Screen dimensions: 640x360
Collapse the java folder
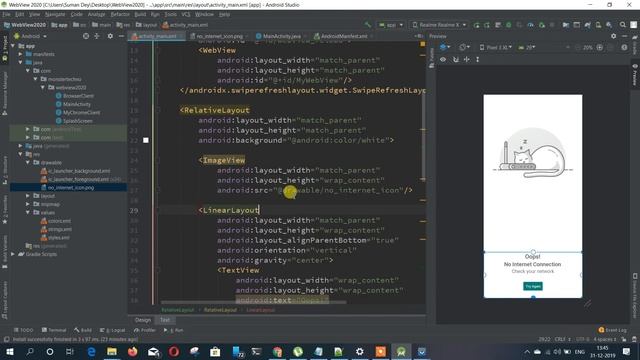point(20,62)
